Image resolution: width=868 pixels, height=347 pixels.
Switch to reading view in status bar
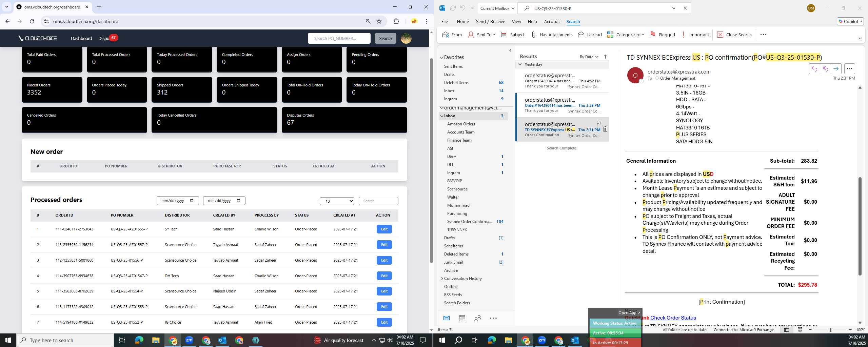click(x=800, y=330)
